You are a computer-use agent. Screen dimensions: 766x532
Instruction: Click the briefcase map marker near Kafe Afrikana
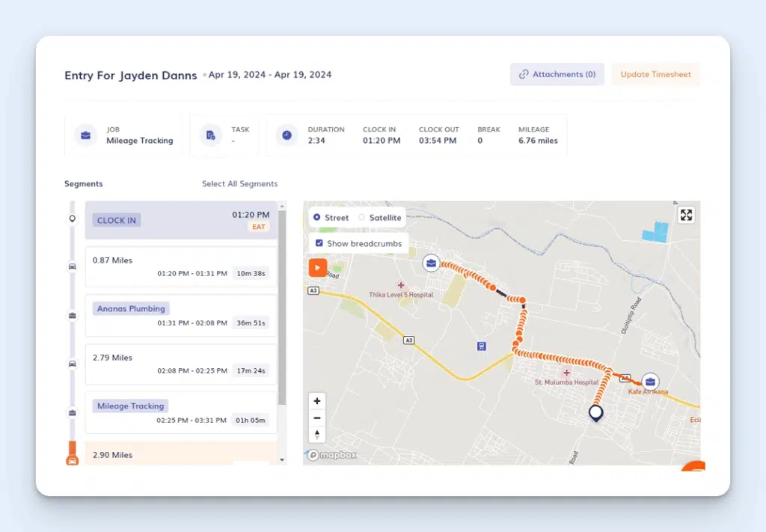pyautogui.click(x=649, y=380)
